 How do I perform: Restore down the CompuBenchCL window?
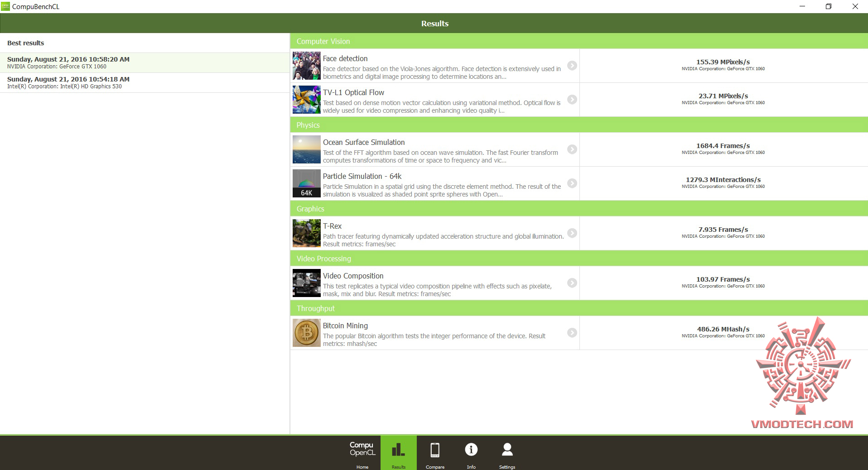pyautogui.click(x=829, y=6)
